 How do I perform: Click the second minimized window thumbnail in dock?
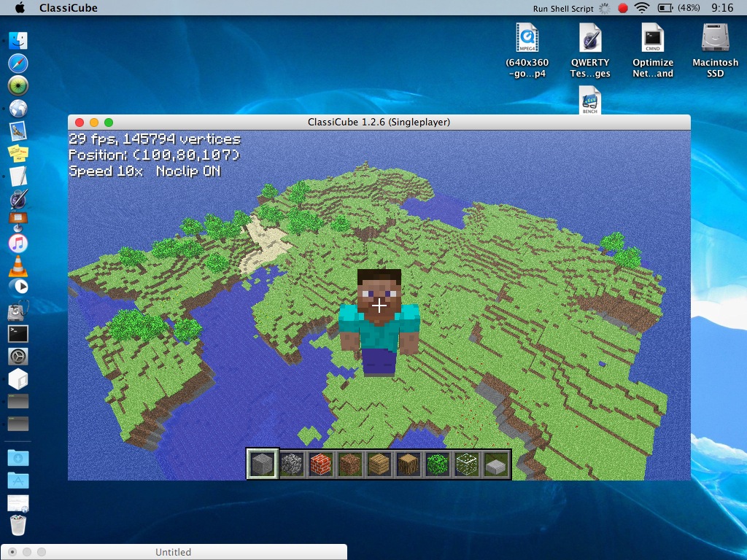tap(18, 424)
